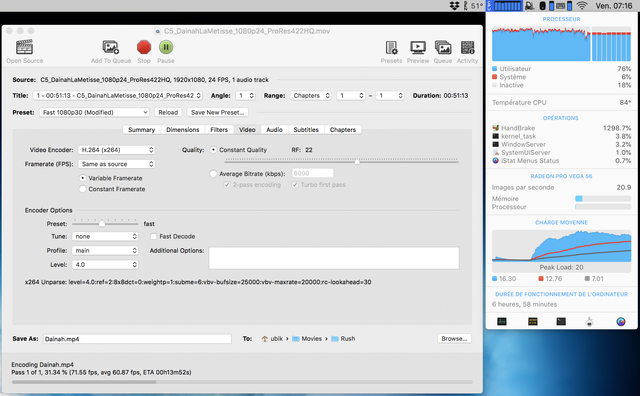Click the Movies folder icon in path

click(296, 338)
